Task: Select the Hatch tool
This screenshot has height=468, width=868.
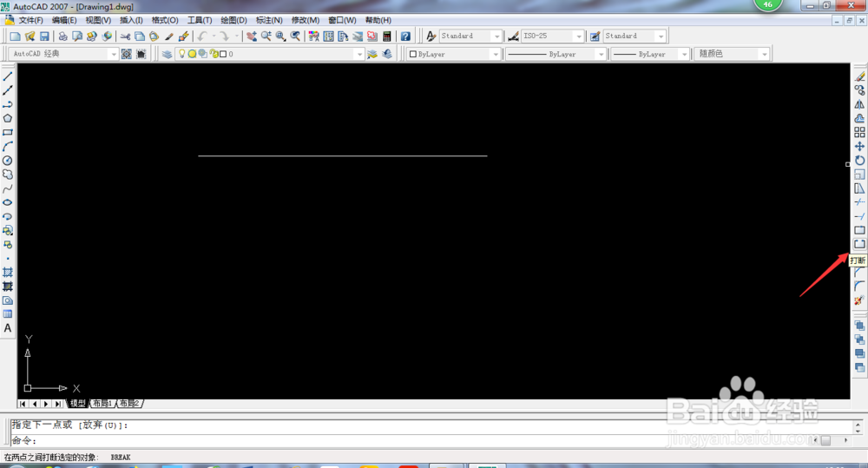Action: tap(8, 273)
